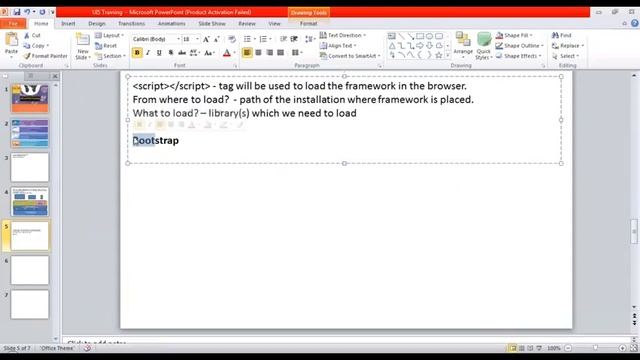The height and width of the screenshot is (360, 640).
Task: Select the Oval shape
Action: click(429, 36)
